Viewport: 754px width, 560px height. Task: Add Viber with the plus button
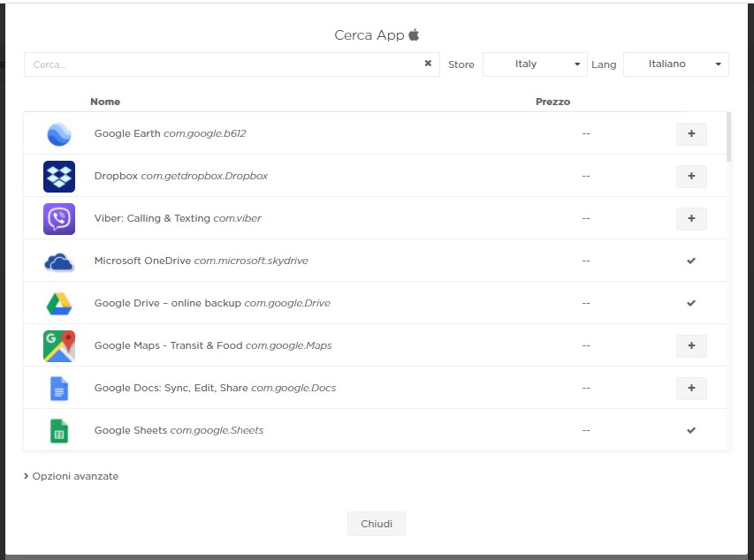pos(691,218)
